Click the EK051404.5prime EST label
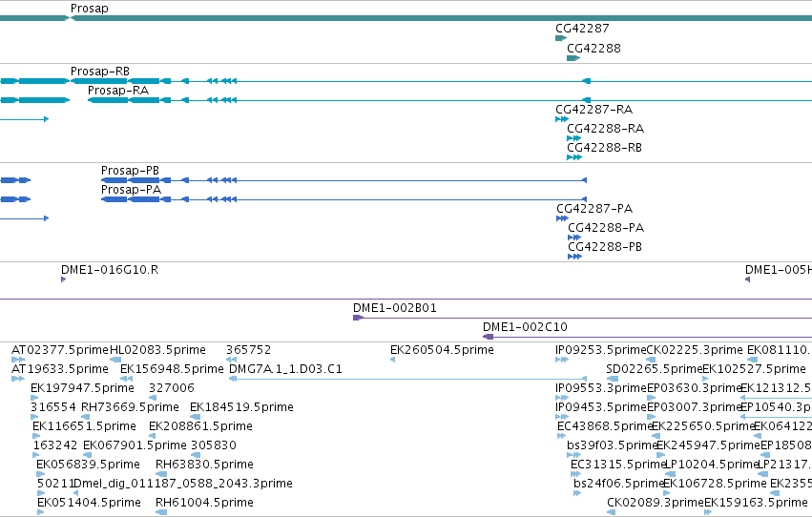Image resolution: width=812 pixels, height=517 pixels. 89,503
